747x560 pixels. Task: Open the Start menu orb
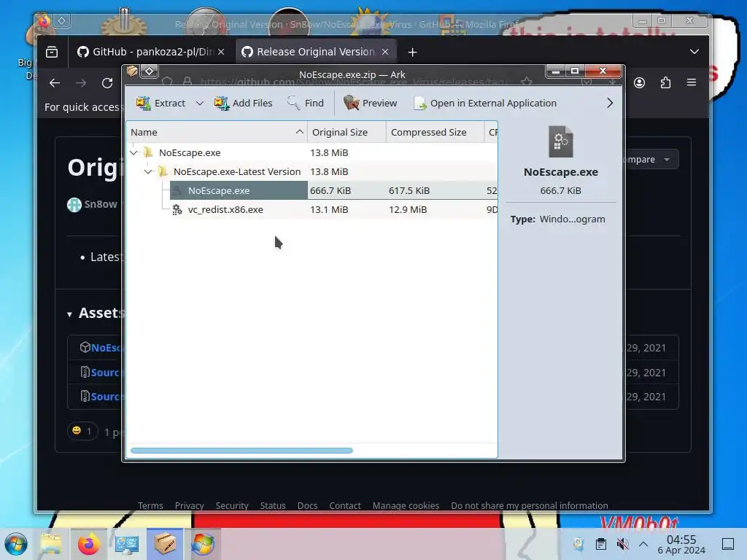tap(16, 544)
